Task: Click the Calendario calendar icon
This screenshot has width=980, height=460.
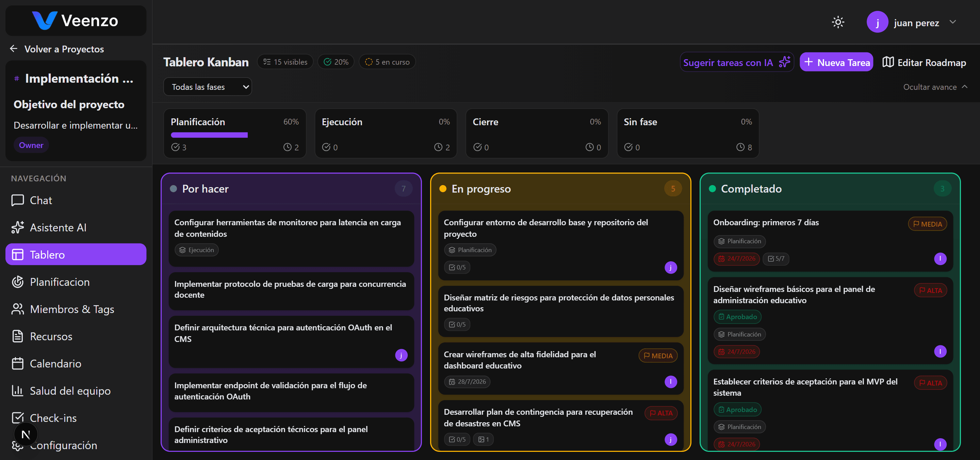Action: click(x=17, y=363)
